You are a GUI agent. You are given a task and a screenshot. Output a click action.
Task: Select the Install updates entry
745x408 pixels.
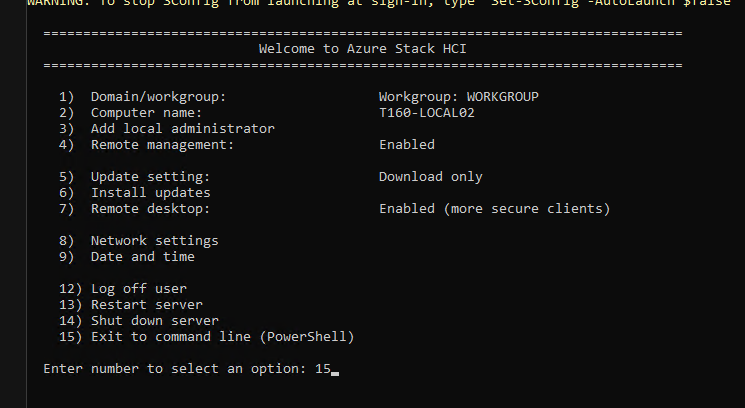[x=150, y=193]
